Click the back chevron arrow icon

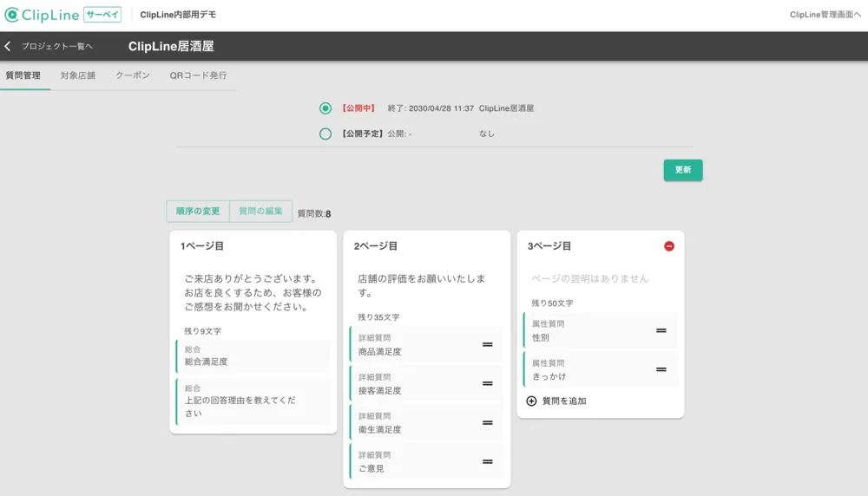point(8,47)
